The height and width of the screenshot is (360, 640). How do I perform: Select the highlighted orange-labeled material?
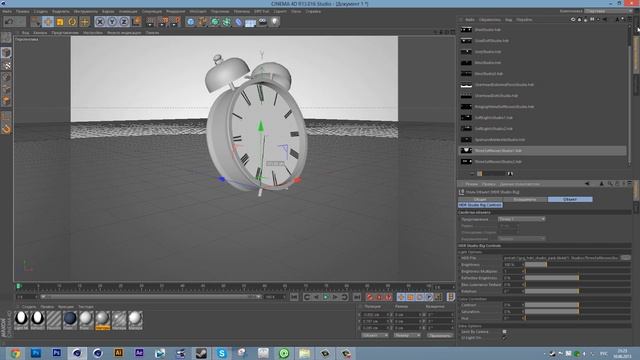102,320
